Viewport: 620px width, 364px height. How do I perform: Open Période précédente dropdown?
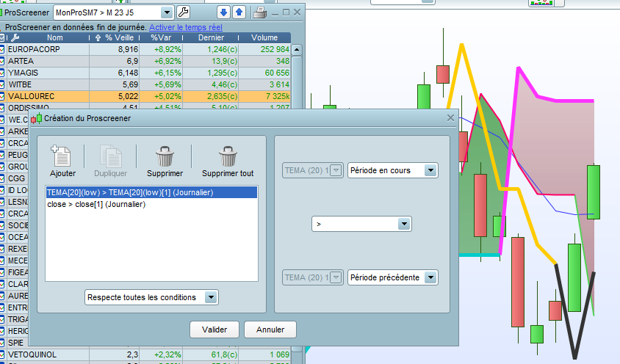[x=430, y=277]
